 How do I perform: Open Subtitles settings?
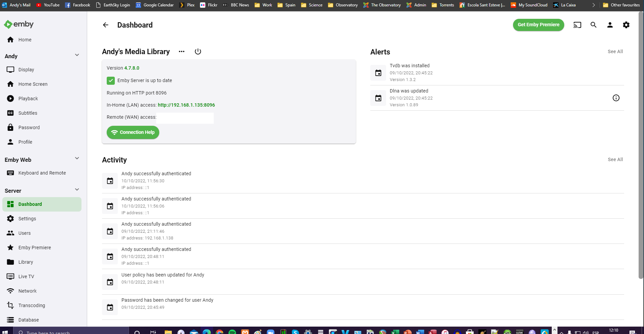pos(42,113)
